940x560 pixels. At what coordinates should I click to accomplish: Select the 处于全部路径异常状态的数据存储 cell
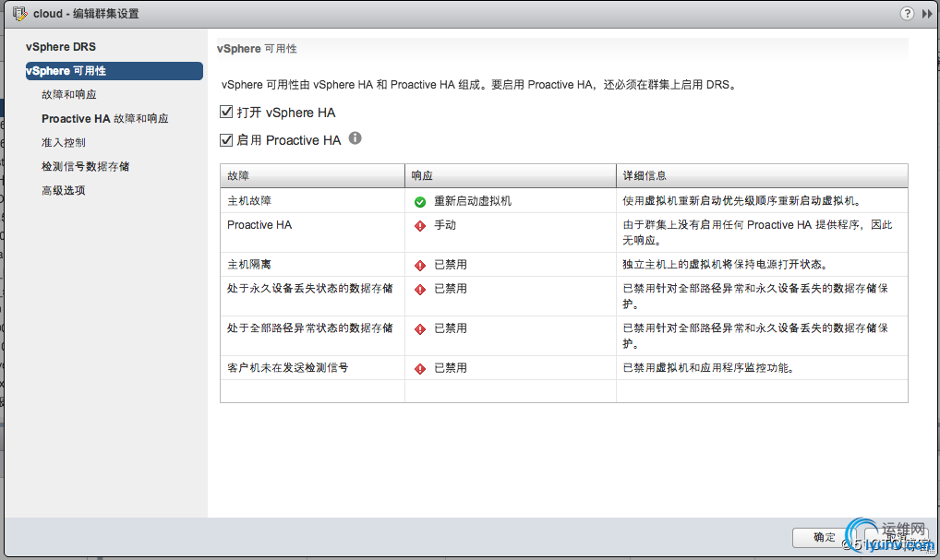coord(312,336)
